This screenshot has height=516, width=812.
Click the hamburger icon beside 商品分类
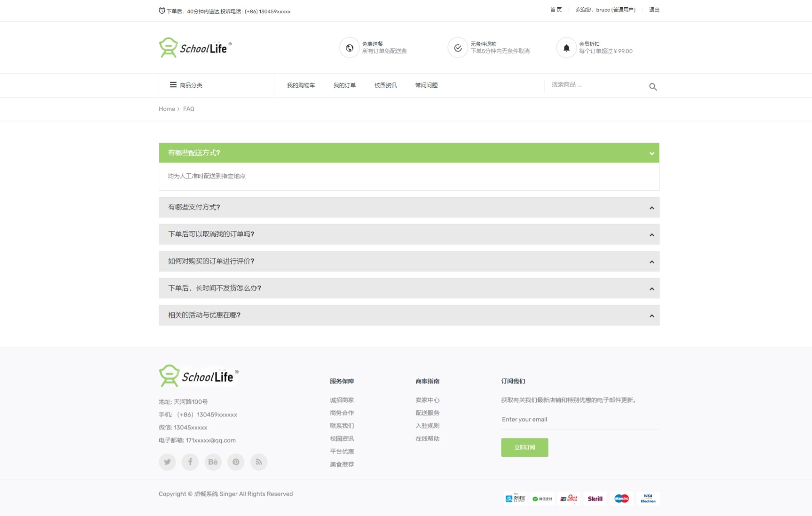(173, 85)
